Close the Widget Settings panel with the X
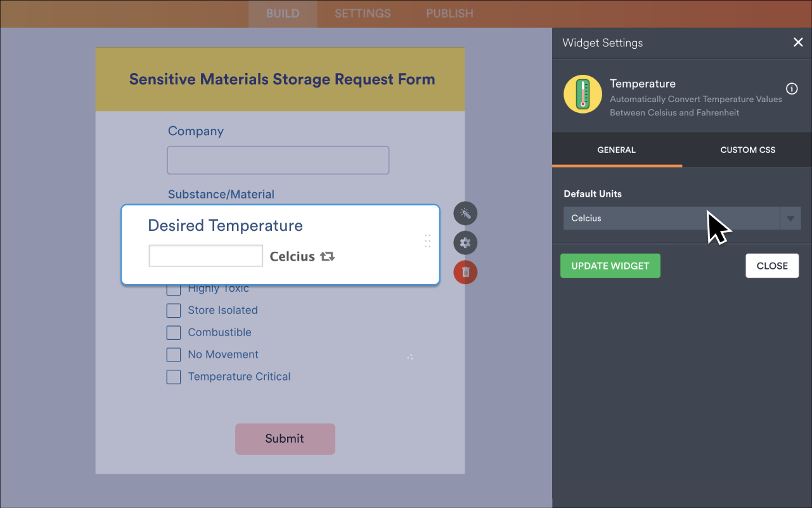Viewport: 812px width, 508px height. coord(798,42)
